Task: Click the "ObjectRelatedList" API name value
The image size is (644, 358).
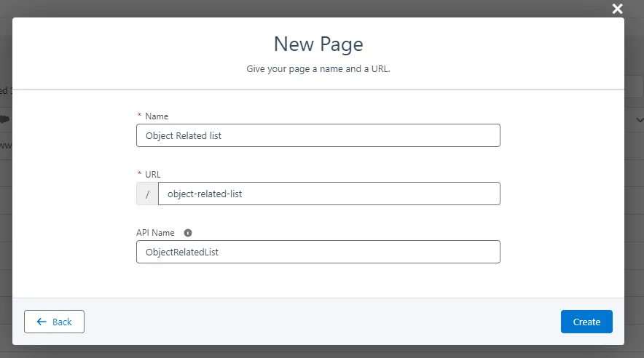Action: (x=182, y=252)
